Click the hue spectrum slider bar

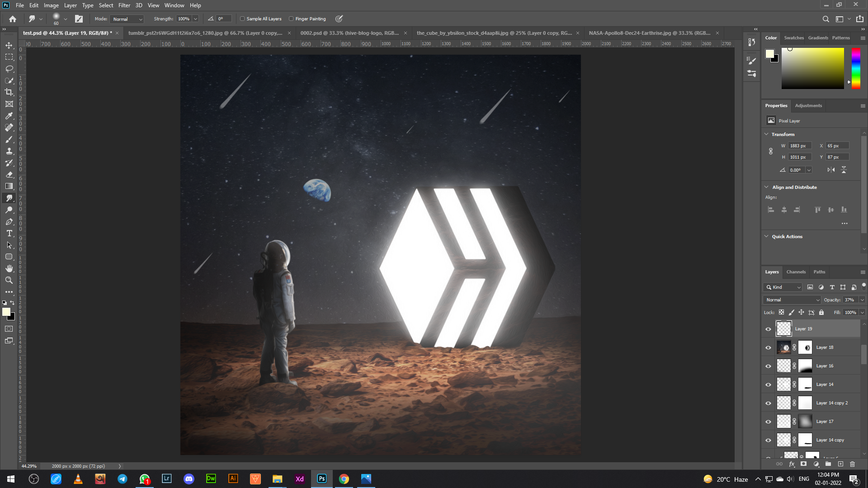(856, 68)
